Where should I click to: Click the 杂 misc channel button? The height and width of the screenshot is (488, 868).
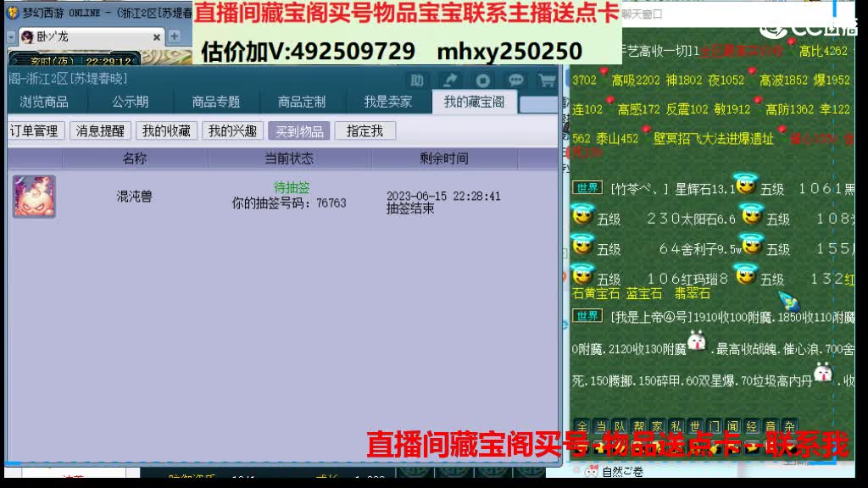[x=789, y=426]
